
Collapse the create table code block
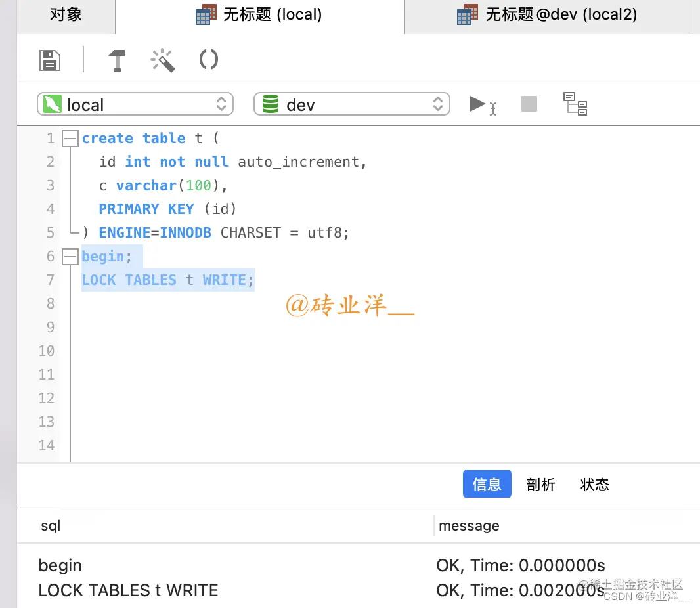[x=70, y=139]
